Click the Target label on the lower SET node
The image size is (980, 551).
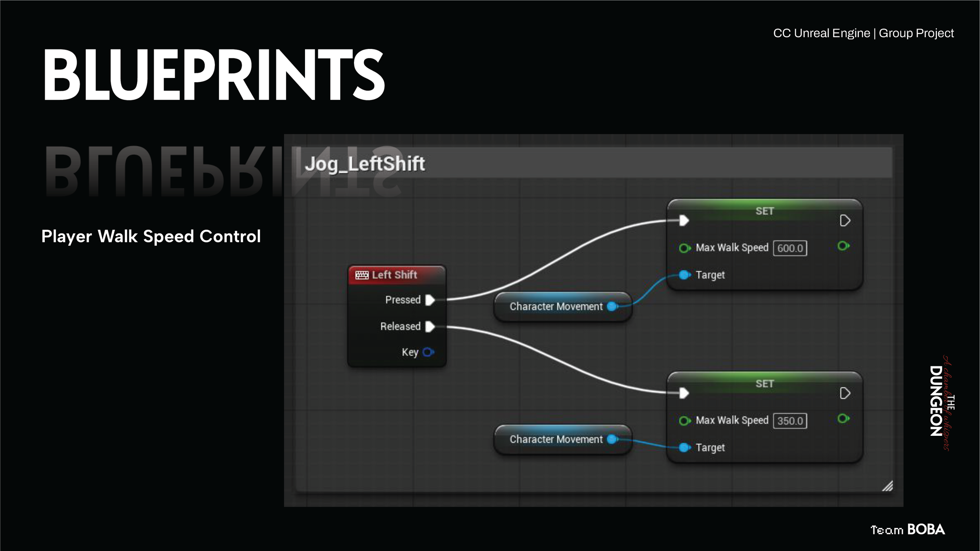(710, 448)
